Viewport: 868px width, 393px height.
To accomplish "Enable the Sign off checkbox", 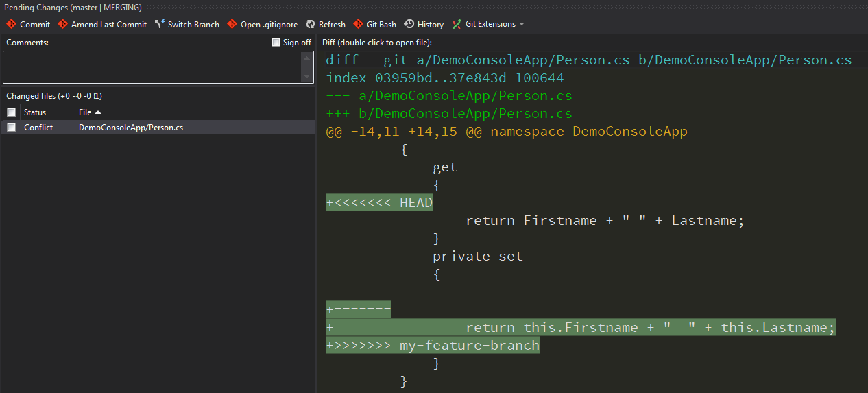I will [x=276, y=43].
